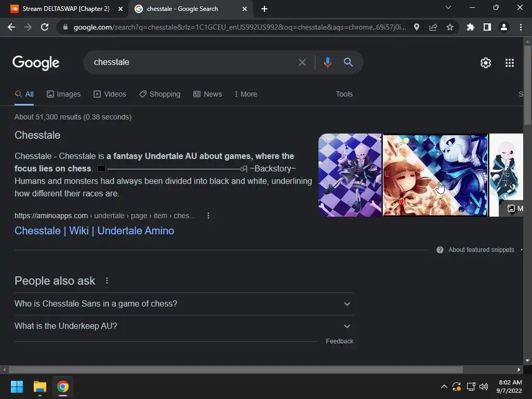Click the browser address bar URL

tap(240, 27)
